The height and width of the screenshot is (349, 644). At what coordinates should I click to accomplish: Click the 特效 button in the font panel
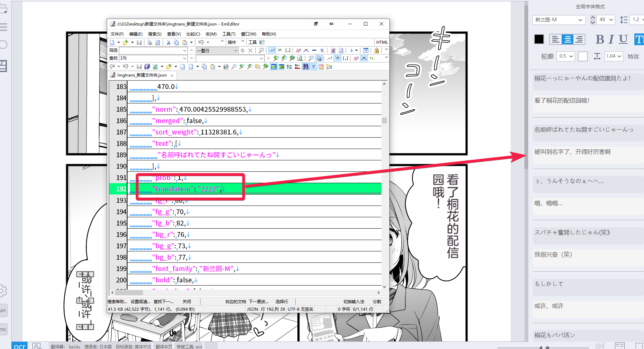coord(633,56)
